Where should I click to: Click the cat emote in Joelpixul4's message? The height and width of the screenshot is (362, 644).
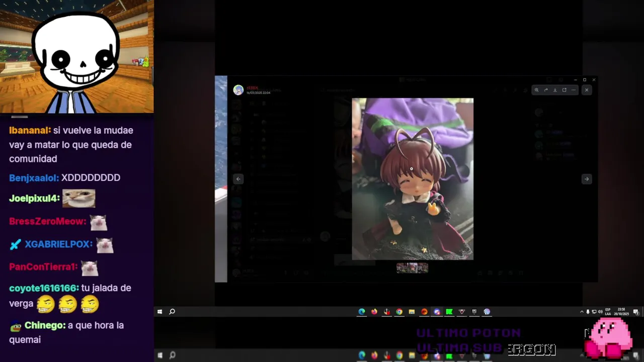pyautogui.click(x=78, y=199)
